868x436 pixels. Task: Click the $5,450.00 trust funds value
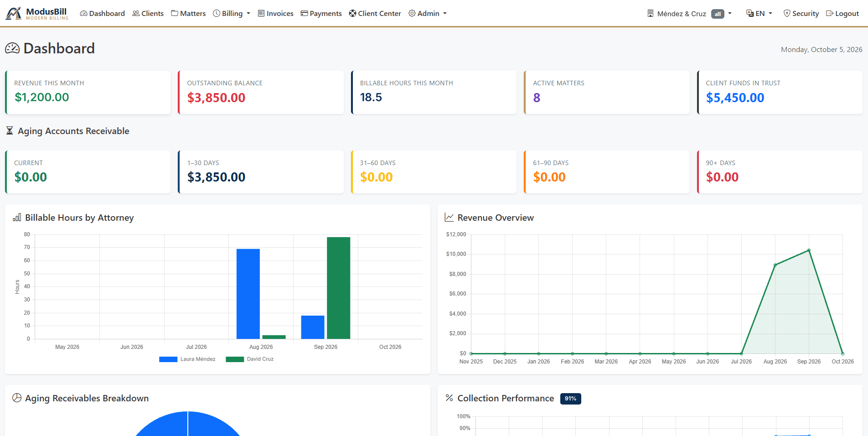pyautogui.click(x=735, y=98)
